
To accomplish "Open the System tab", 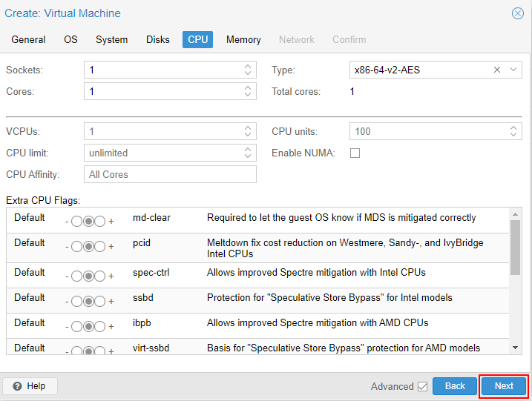I will tap(111, 40).
